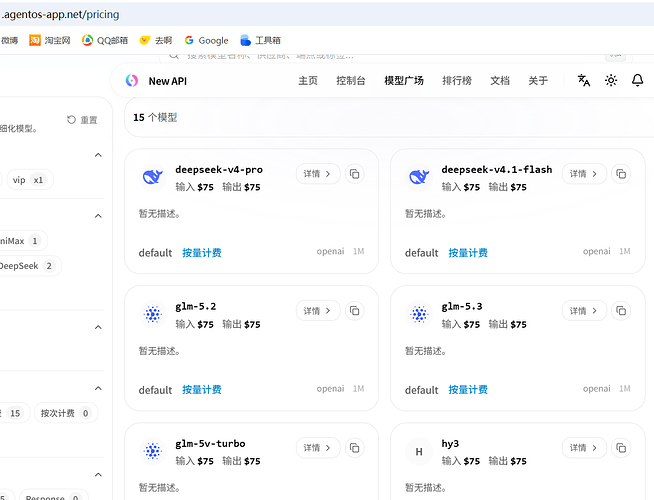
Task: Open 详情 for glm-5.3
Action: 584,311
